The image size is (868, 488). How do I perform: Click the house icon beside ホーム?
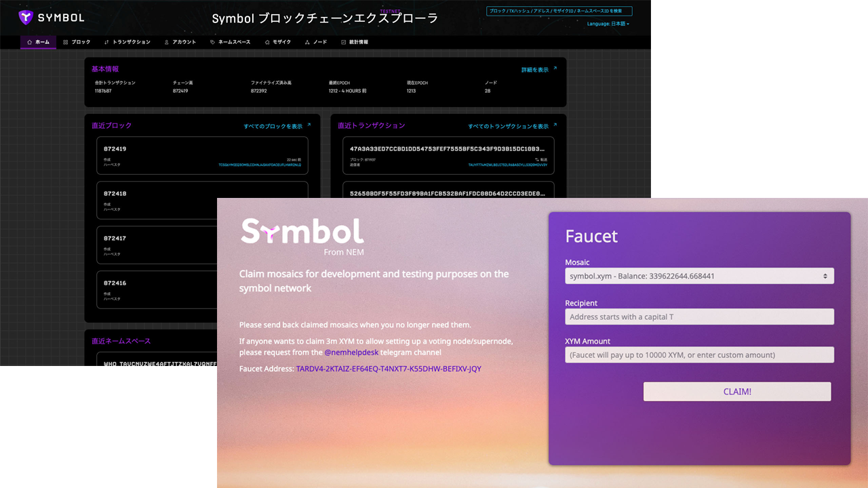30,42
